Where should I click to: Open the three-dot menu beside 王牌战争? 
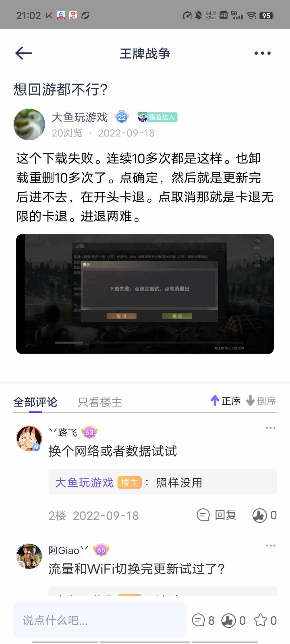coord(262,53)
